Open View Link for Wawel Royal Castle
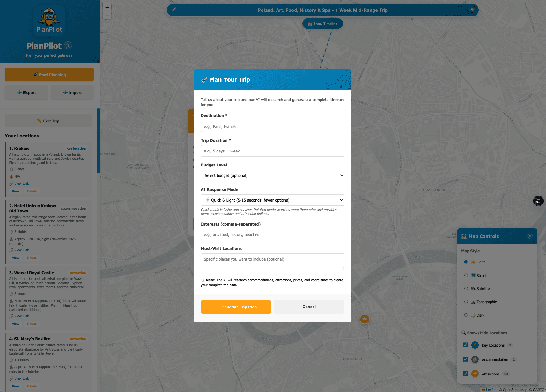 [21, 316]
